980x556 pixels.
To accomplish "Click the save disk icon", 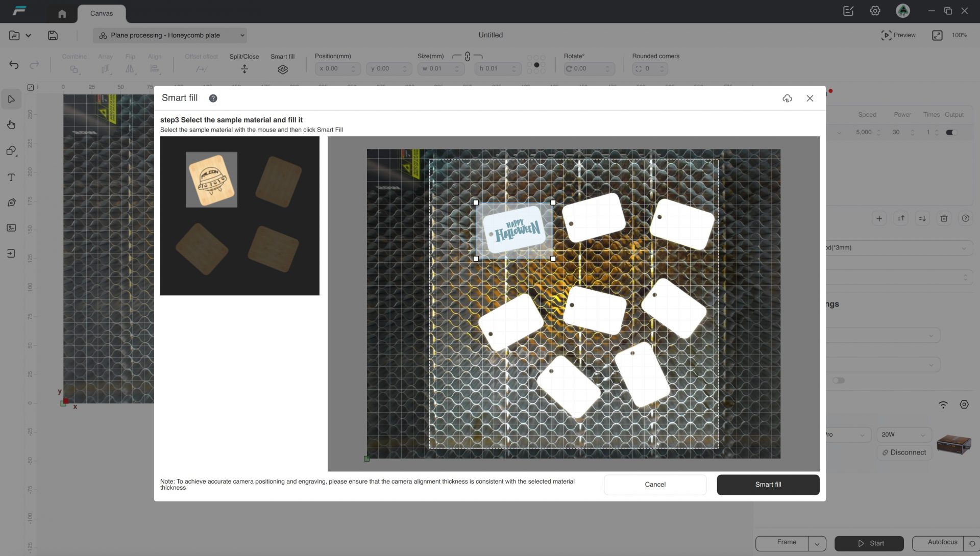I will pyautogui.click(x=53, y=35).
